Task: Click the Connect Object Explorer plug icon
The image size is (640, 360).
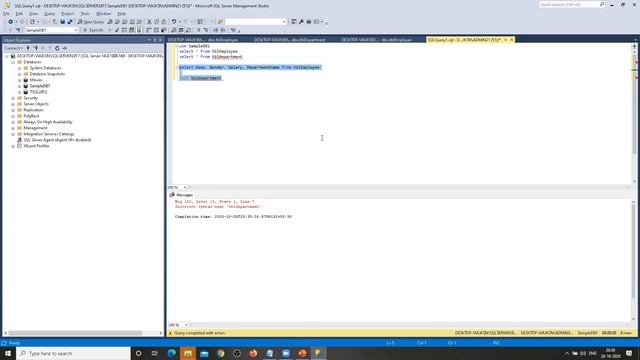Action: click(x=28, y=48)
